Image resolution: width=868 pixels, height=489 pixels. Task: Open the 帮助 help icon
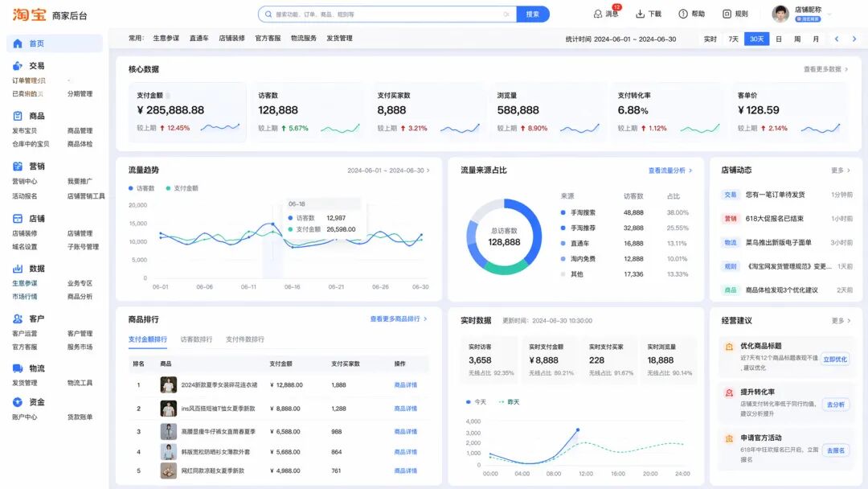(683, 14)
